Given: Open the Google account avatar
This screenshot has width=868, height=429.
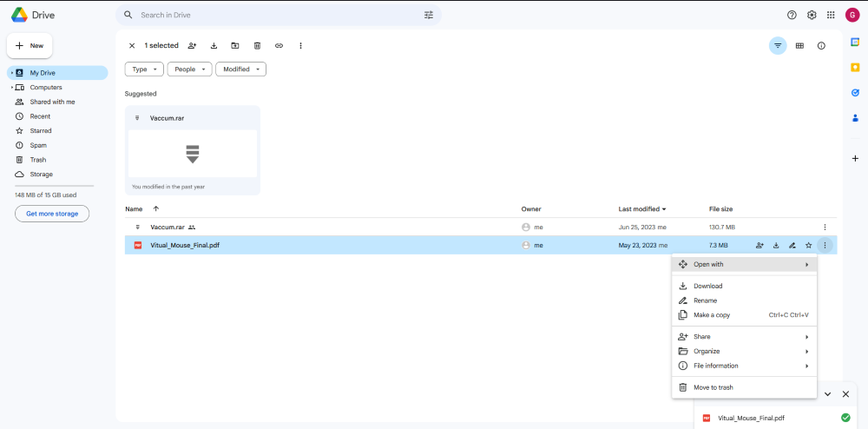Looking at the screenshot, I should tap(852, 15).
